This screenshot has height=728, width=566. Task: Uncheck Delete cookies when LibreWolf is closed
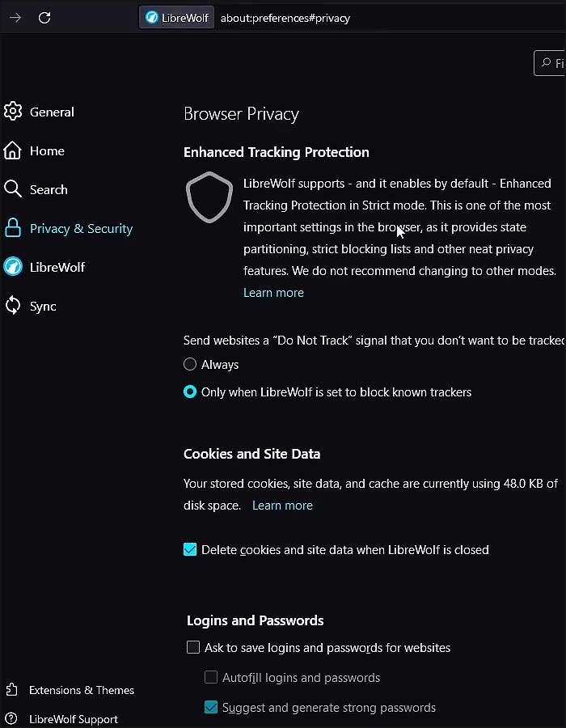(x=190, y=549)
